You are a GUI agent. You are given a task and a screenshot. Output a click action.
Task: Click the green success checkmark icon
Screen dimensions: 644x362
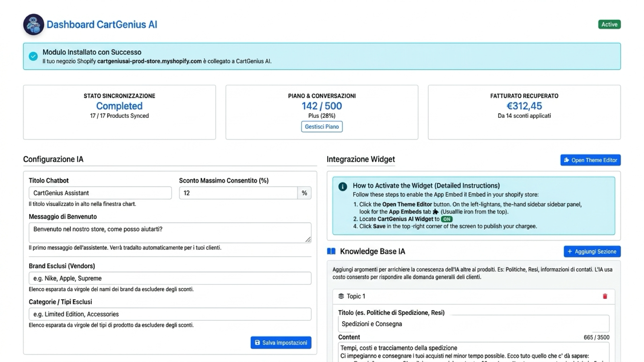click(33, 56)
